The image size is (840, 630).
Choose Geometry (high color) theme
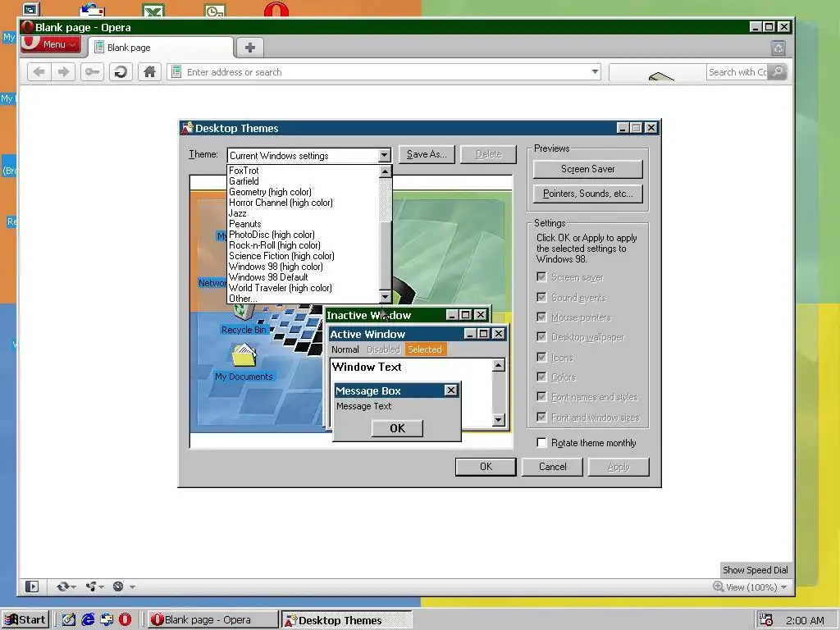[270, 192]
